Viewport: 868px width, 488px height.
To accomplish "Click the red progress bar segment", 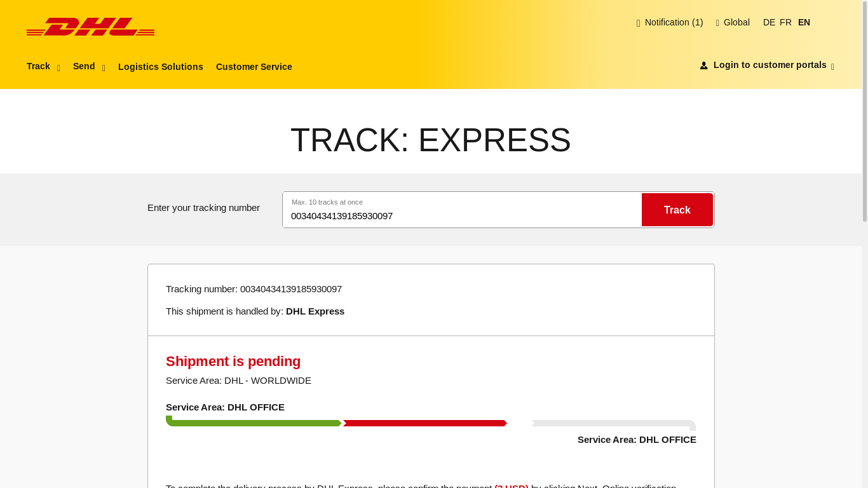I will [x=424, y=423].
